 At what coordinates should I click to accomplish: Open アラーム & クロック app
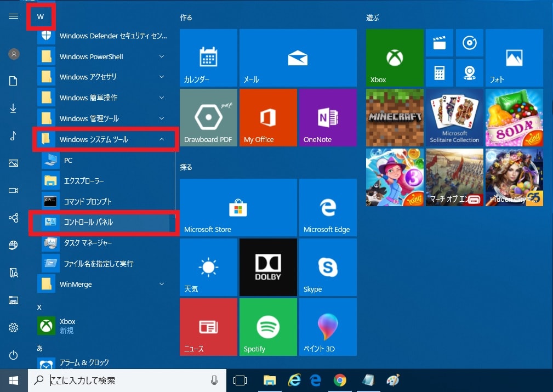click(102, 363)
